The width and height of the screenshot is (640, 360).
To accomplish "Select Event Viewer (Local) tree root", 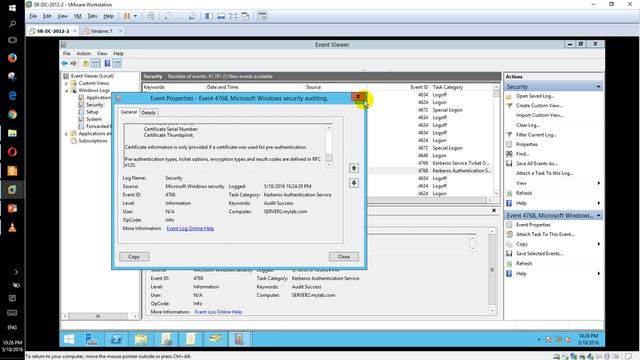I will [x=92, y=76].
